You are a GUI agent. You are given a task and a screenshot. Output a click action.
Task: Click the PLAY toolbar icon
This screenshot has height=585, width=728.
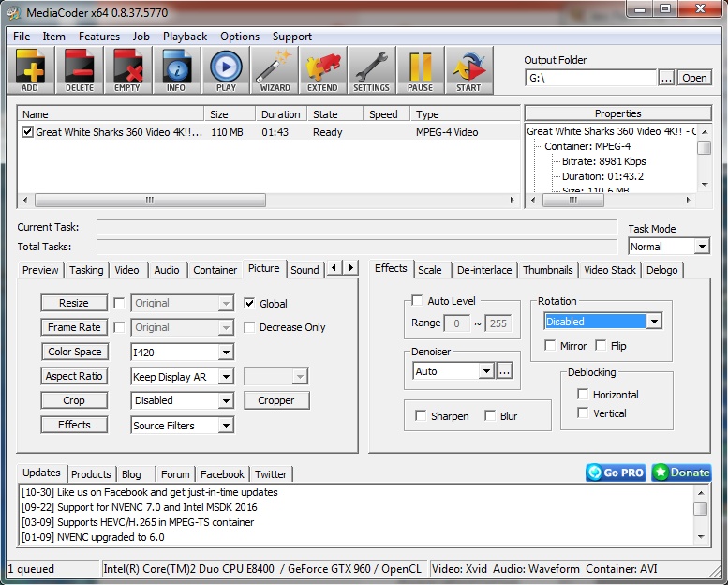(226, 70)
